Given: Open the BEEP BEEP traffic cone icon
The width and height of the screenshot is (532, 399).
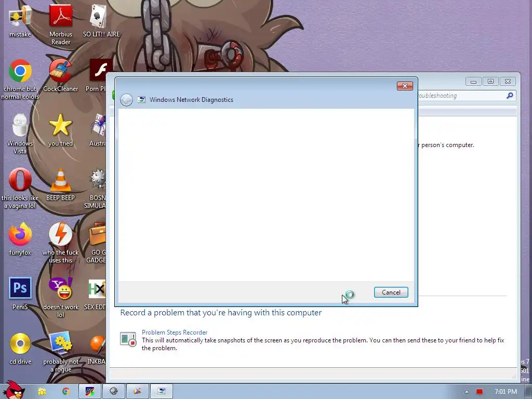Looking at the screenshot, I should tap(60, 185).
